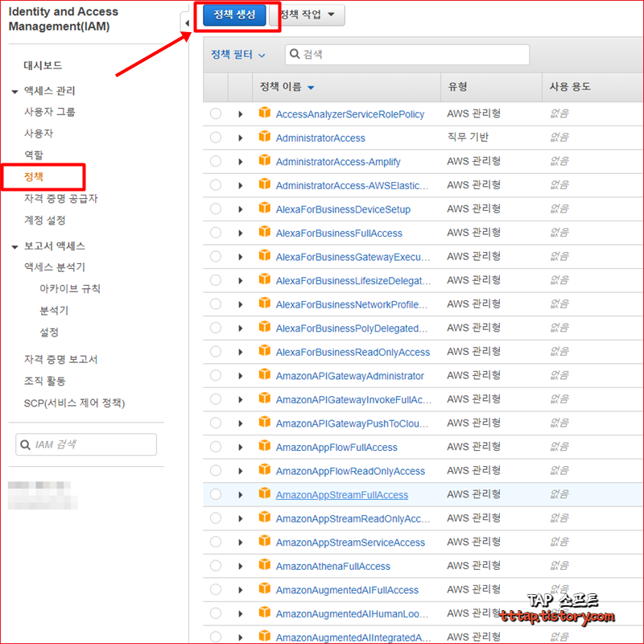This screenshot has height=644, width=644.
Task: Click the AmazonAthenaFullAccess policy box icon
Action: 265,565
